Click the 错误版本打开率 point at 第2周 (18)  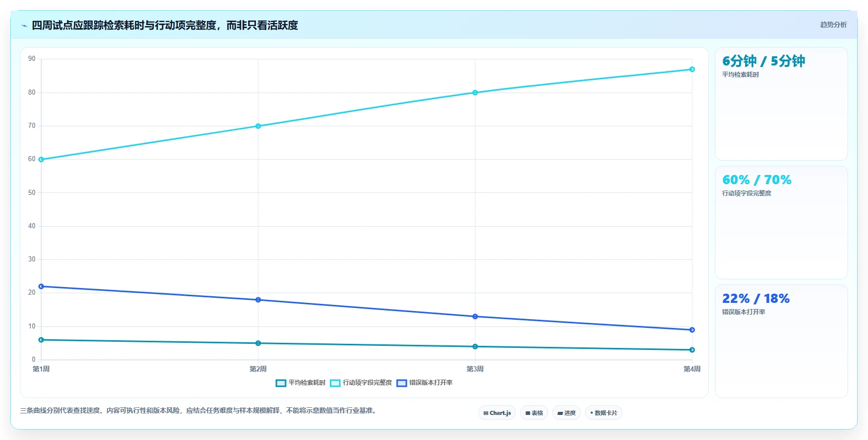258,300
